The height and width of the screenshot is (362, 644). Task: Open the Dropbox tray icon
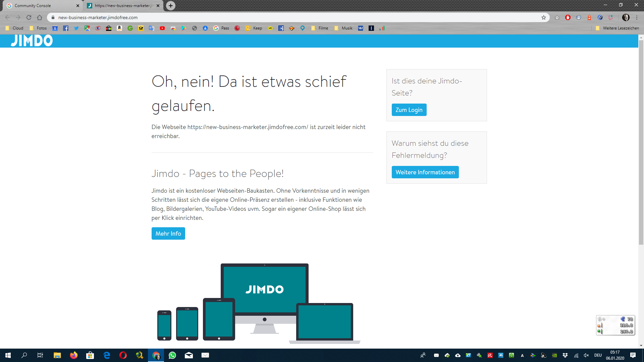coord(565,355)
